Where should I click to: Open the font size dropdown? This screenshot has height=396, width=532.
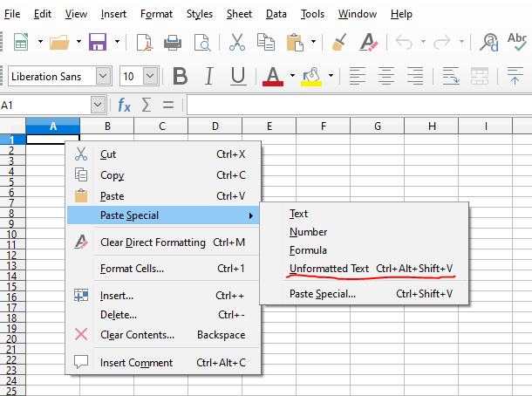(153, 77)
